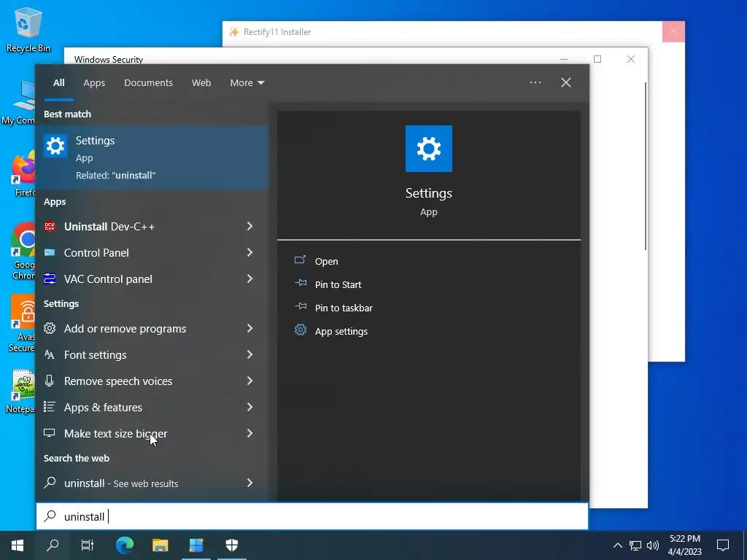Close the search panel with the X

[566, 82]
